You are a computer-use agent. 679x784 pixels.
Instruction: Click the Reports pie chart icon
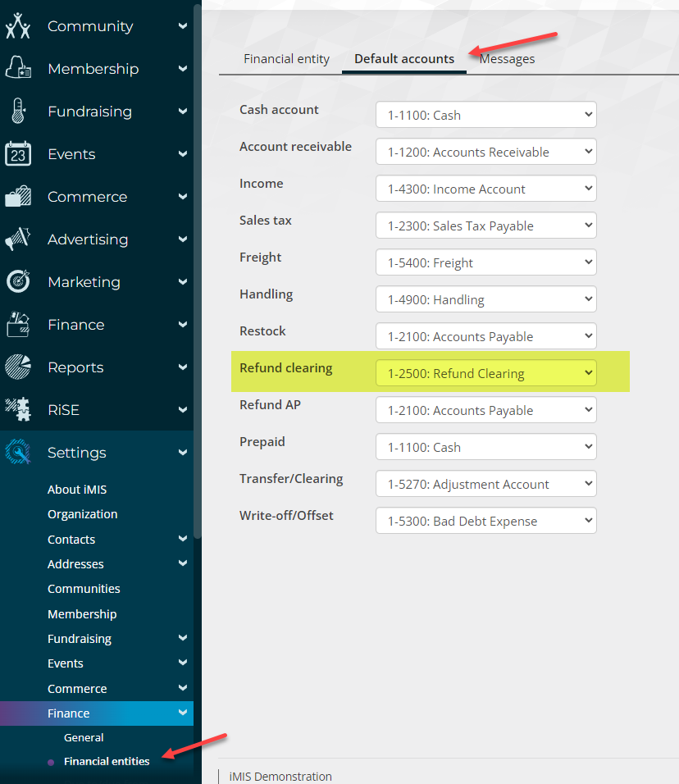click(x=18, y=367)
